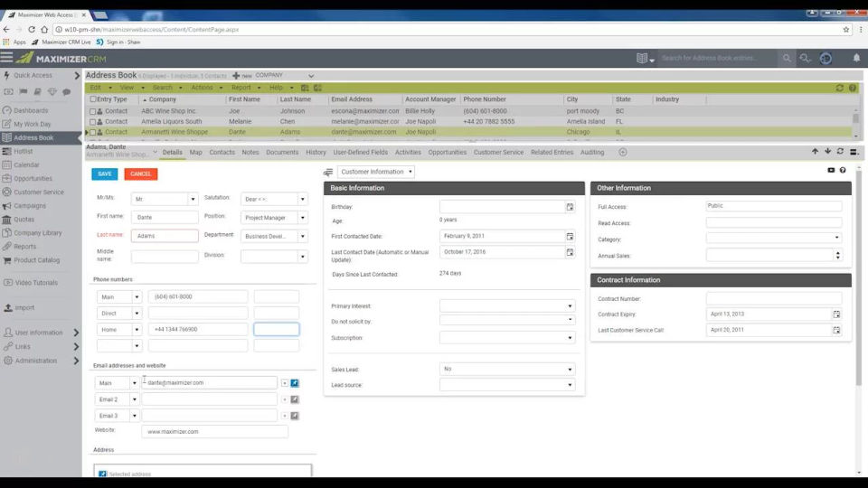Bookmark this page star icon
The image size is (868, 488).
click(846, 29)
